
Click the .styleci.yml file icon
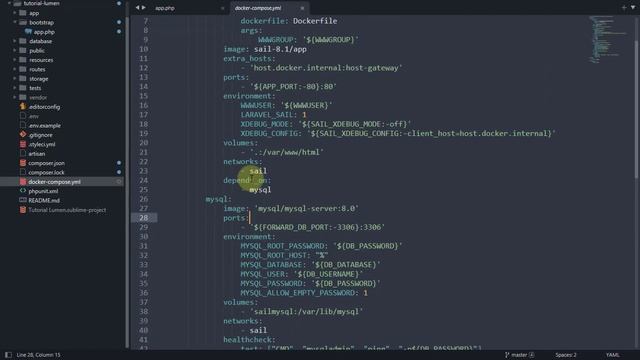coord(23,144)
